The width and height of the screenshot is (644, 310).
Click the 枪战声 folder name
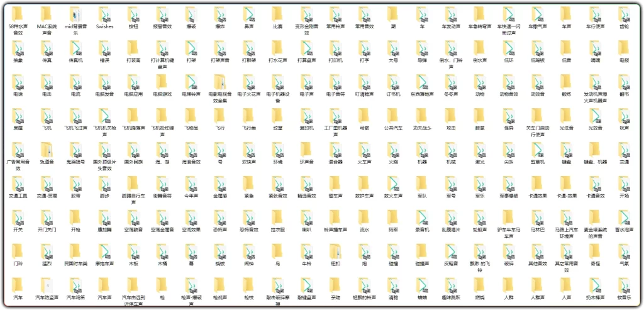219,297
